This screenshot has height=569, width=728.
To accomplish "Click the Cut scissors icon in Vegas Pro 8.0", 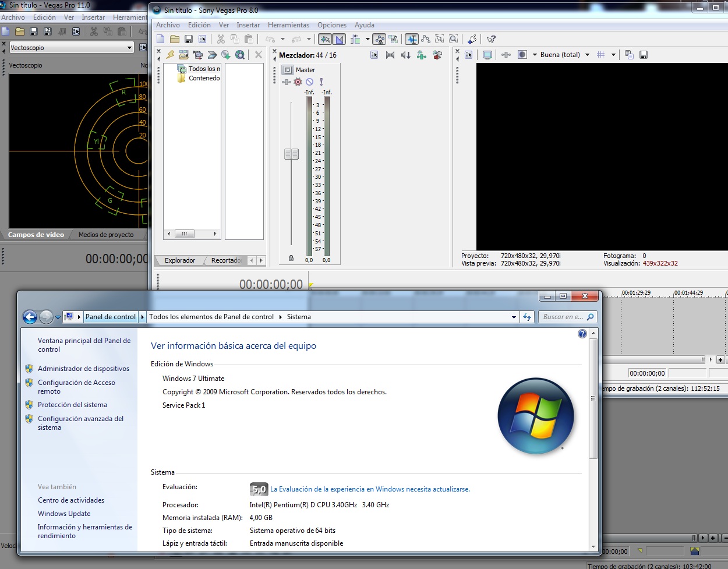I will 221,39.
